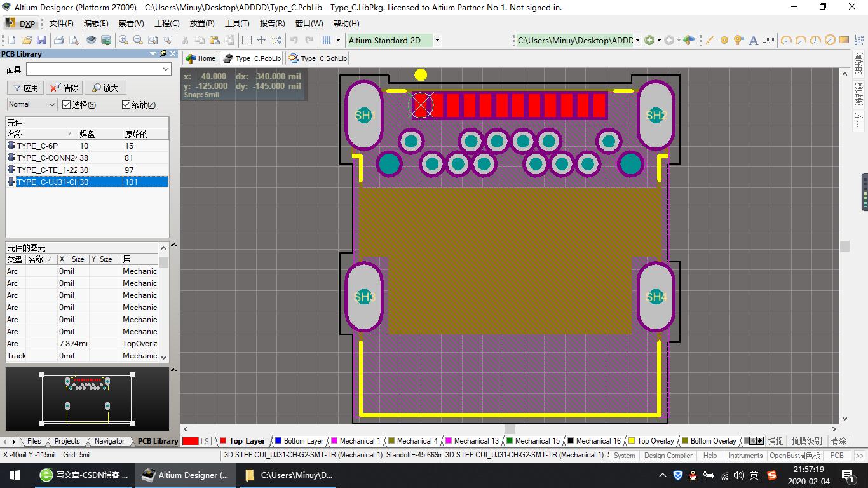Switch to the Type_C.SchLib document tab

318,58
